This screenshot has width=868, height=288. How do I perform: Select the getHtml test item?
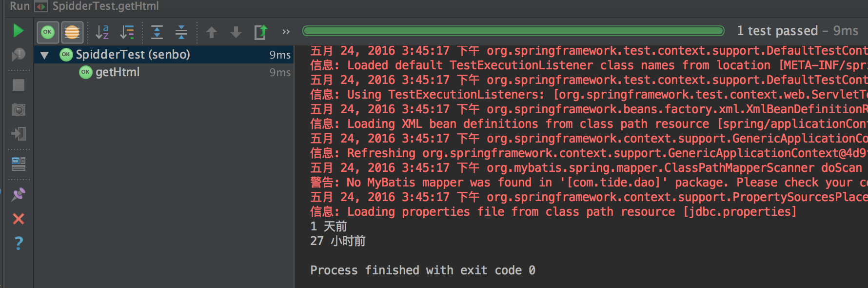pos(118,72)
